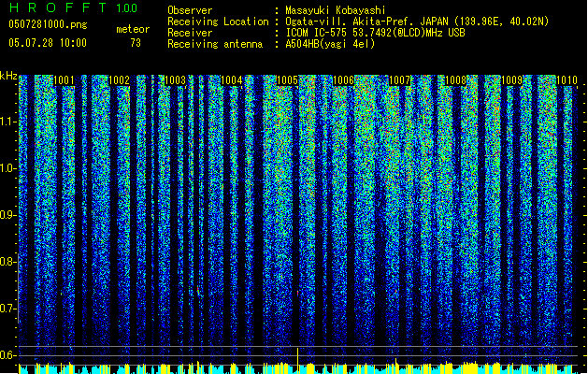Viewport: 588px width, 374px height.
Task: Select the filename 0507281000.png
Action: coord(48,24)
